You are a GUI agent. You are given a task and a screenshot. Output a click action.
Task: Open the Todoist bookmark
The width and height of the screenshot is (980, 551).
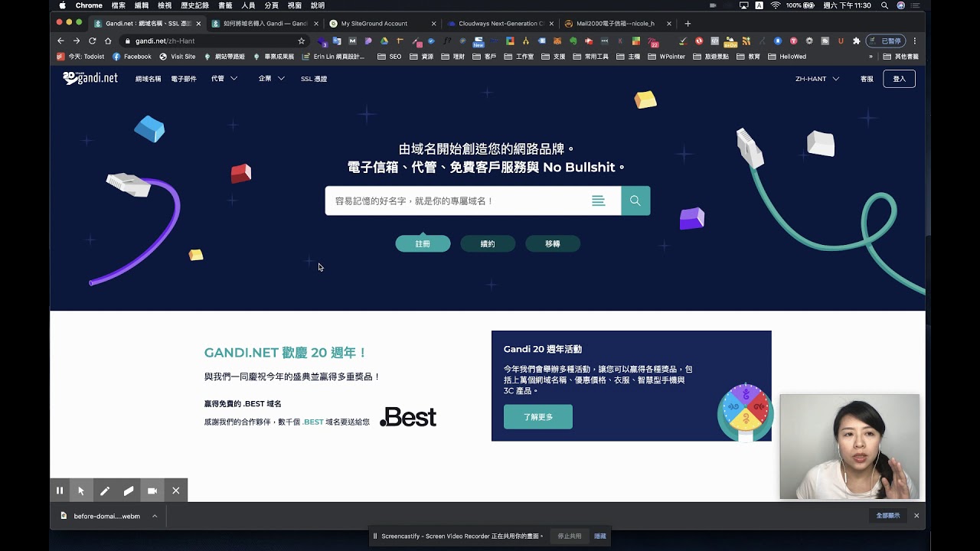(81, 57)
